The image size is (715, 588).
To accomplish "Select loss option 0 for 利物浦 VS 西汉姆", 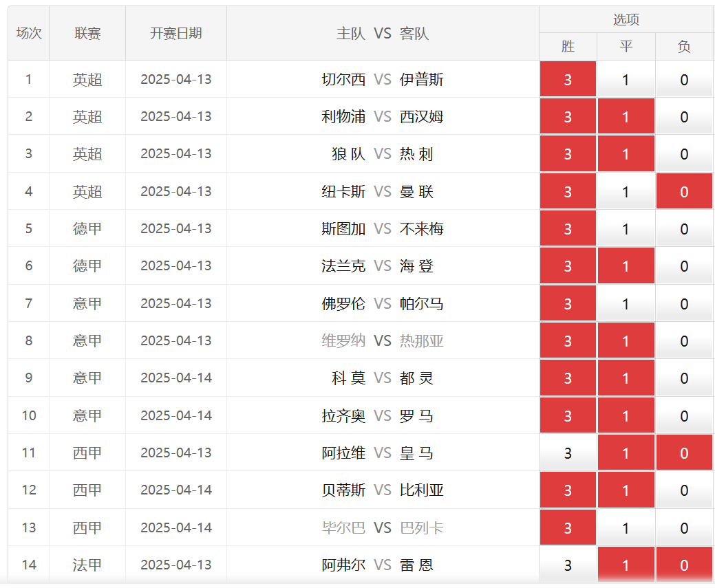I will 684,117.
